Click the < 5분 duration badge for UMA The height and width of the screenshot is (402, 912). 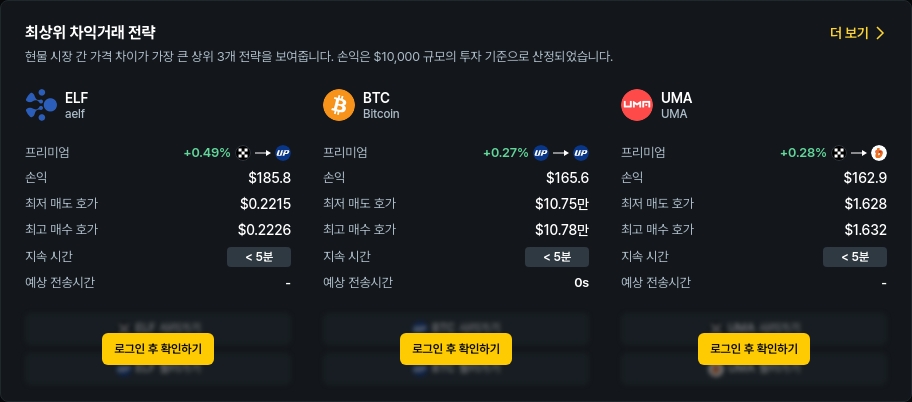click(x=854, y=257)
